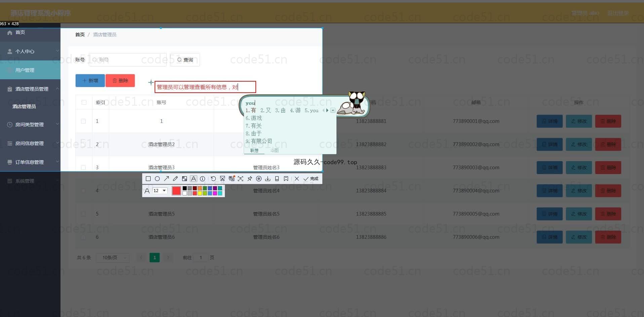Click 修改 for 773890003@qq.com row
This screenshot has width=644, height=317.
(579, 168)
